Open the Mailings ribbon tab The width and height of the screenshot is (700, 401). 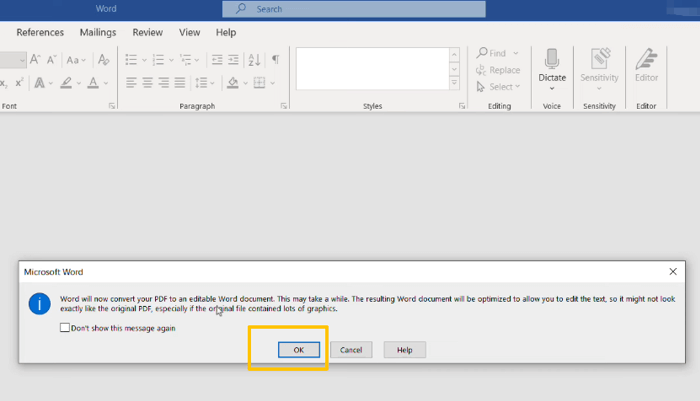tap(98, 32)
